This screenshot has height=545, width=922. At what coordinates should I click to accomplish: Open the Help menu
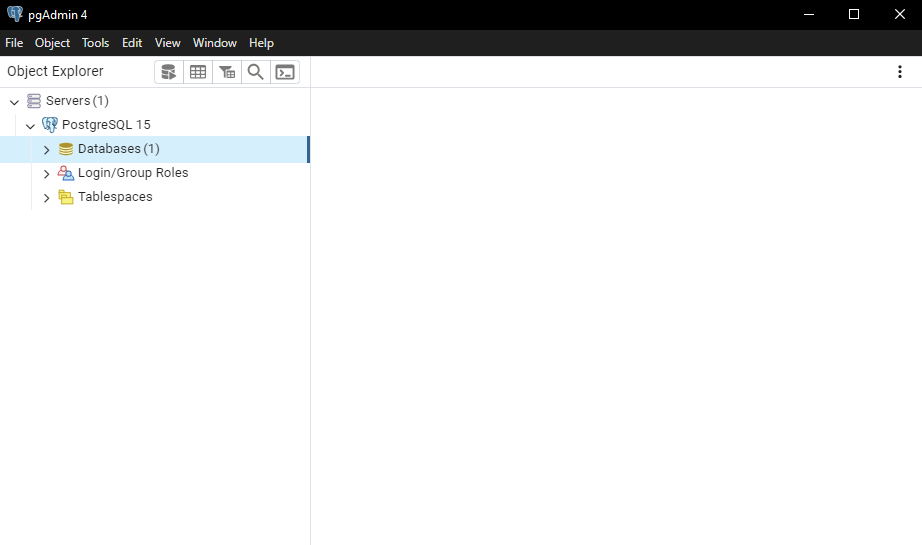click(x=261, y=43)
